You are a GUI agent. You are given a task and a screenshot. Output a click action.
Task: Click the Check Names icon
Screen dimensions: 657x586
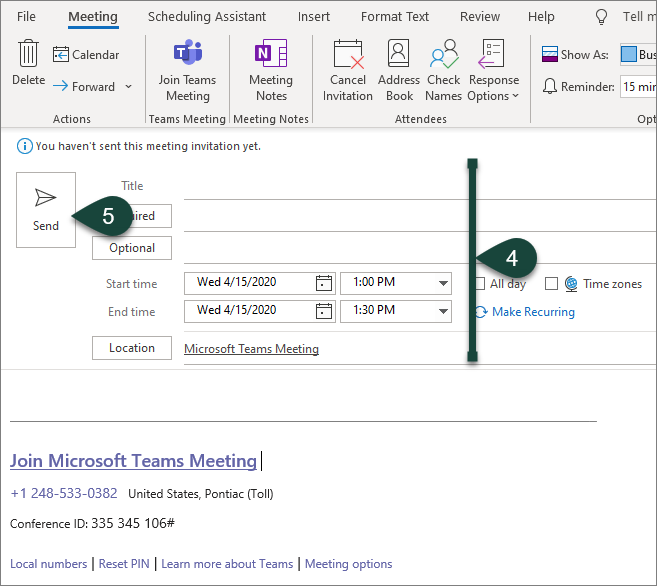(x=443, y=55)
